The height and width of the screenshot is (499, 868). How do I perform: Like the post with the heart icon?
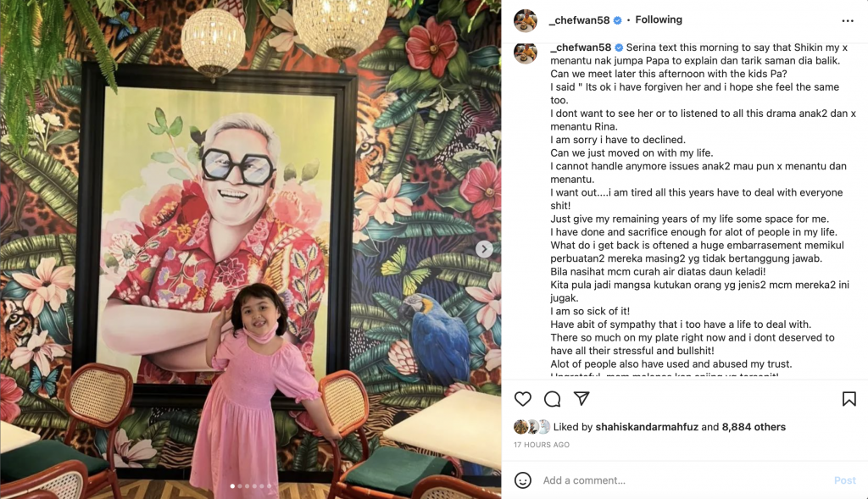(522, 399)
